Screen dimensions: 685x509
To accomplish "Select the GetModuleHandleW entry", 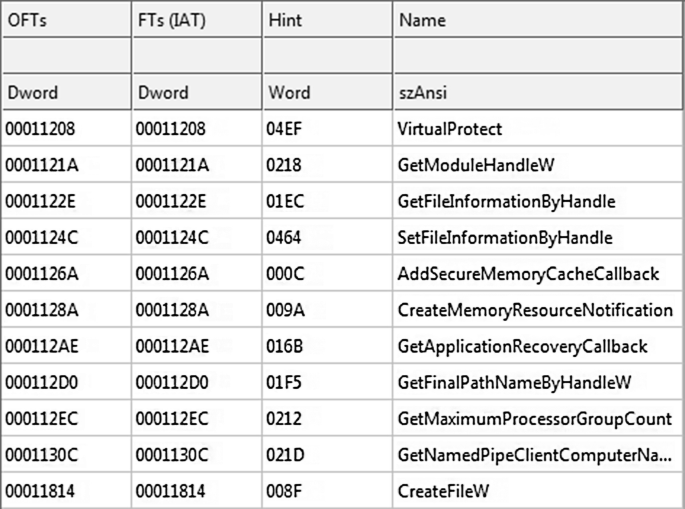I will point(476,165).
